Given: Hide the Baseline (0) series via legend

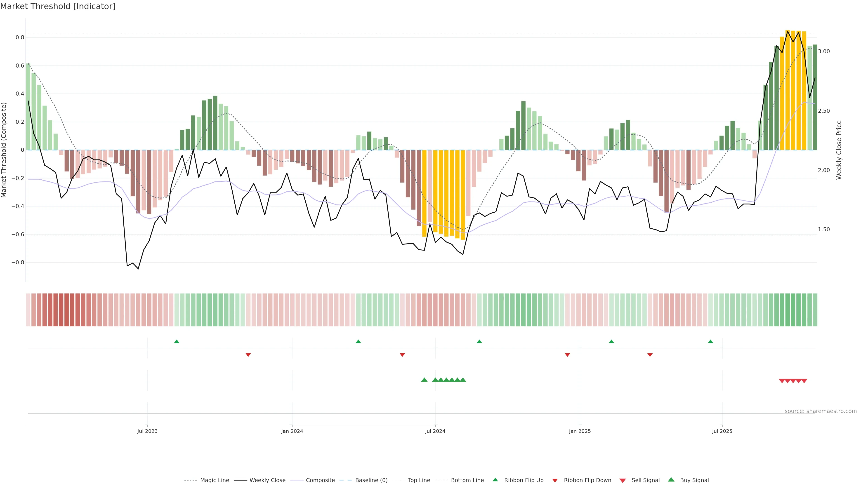Looking at the screenshot, I should click(371, 480).
